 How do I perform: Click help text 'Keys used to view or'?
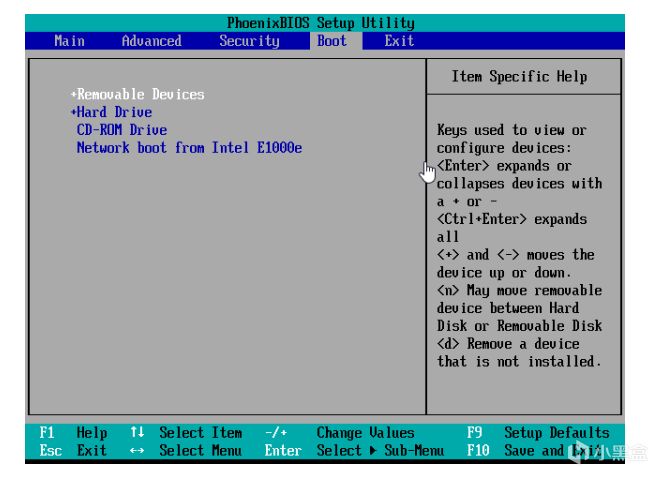[x=512, y=130]
